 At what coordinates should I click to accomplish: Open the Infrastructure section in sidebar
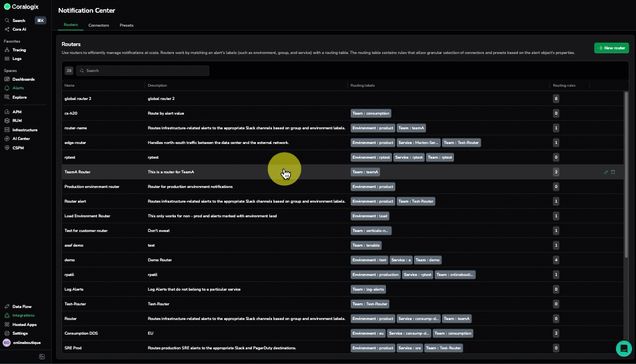click(x=25, y=130)
